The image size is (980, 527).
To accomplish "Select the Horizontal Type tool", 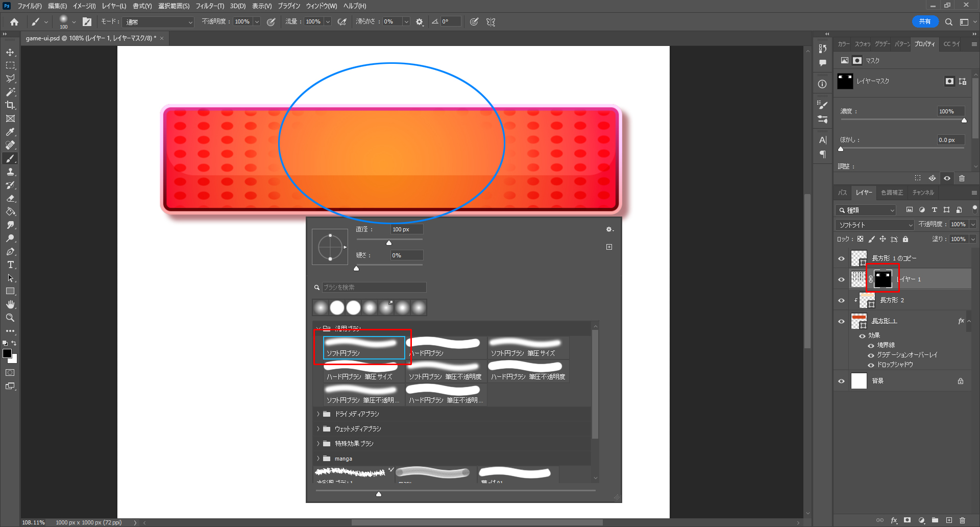I will (10, 265).
